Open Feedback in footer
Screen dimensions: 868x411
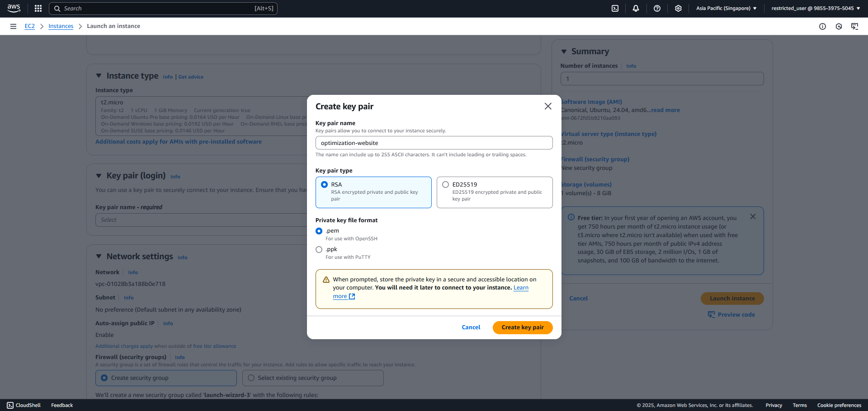coord(62,405)
